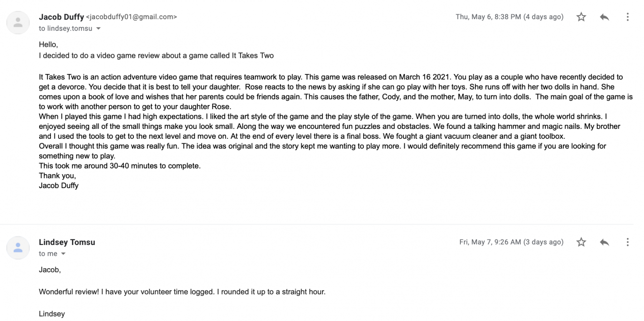
Task: Click sender name Jacob Duffy
Action: [x=61, y=17]
